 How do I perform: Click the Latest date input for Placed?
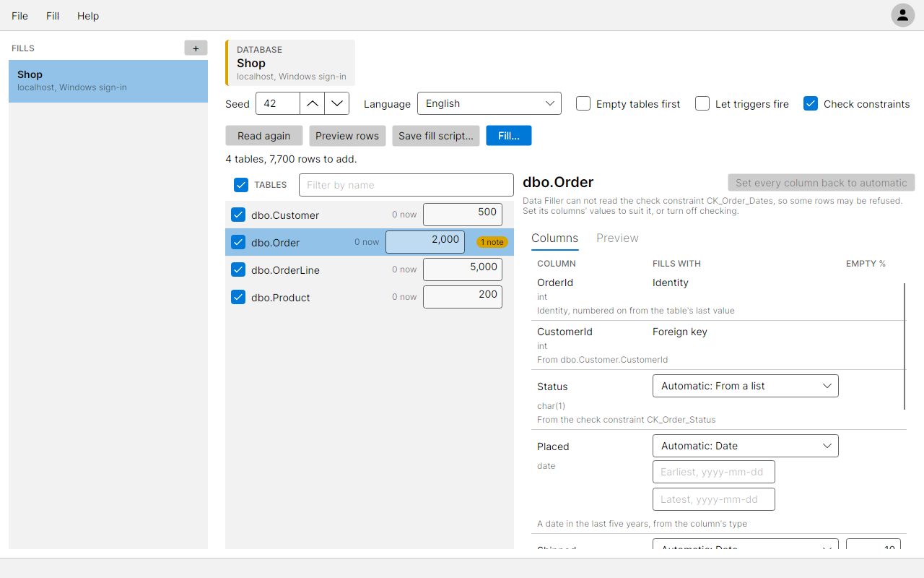pos(714,499)
